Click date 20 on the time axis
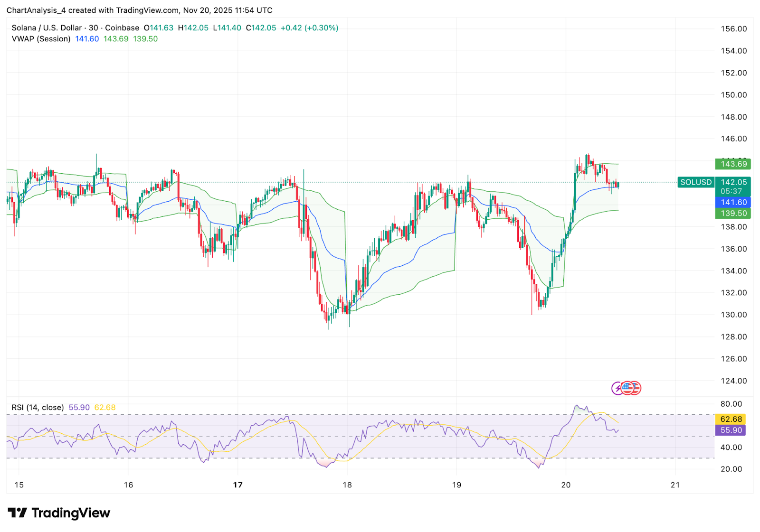Screen dimensions: 760x532 [566, 485]
